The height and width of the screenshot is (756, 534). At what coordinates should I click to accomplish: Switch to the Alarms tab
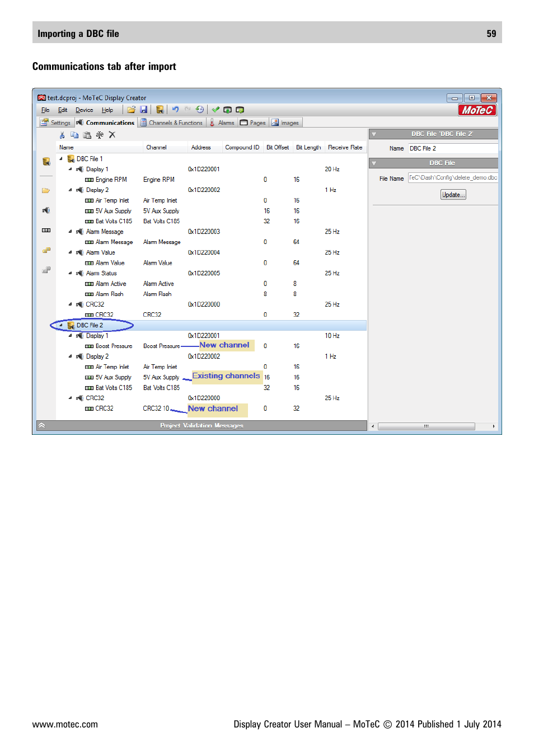click(222, 123)
